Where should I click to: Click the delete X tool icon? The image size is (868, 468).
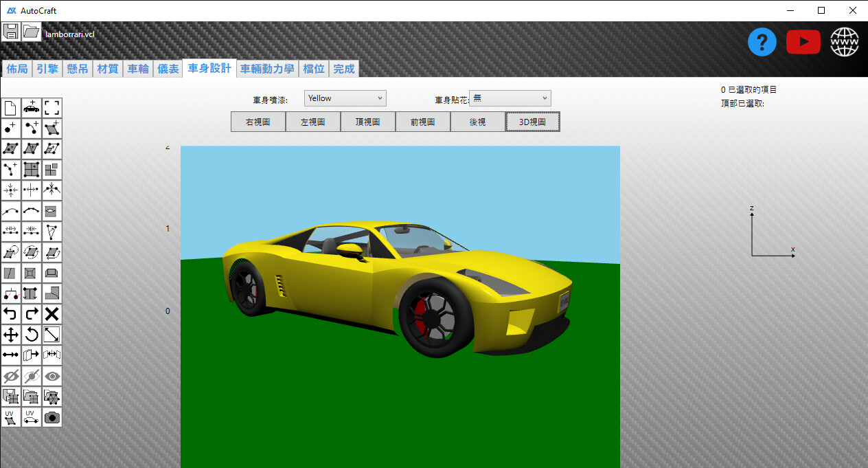[52, 314]
